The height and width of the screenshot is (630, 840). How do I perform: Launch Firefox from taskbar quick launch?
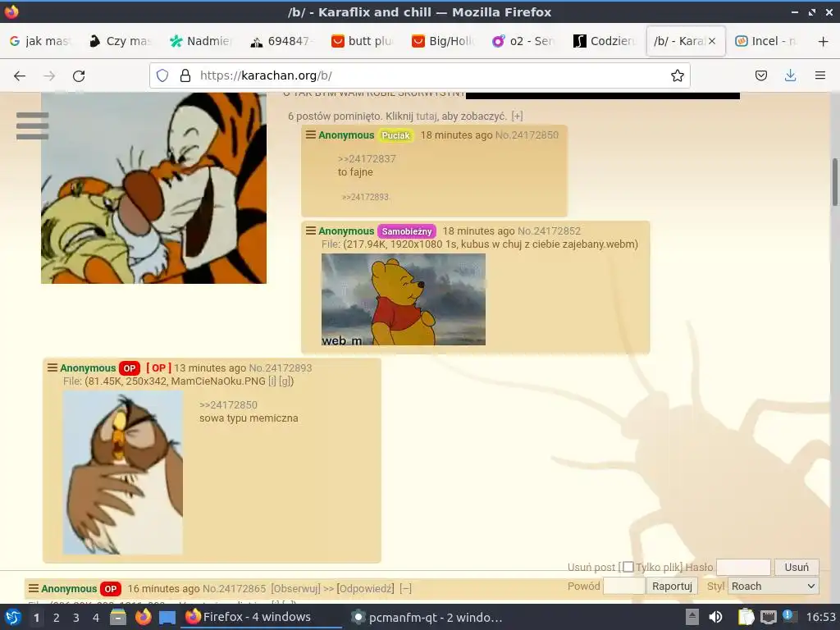tap(143, 617)
